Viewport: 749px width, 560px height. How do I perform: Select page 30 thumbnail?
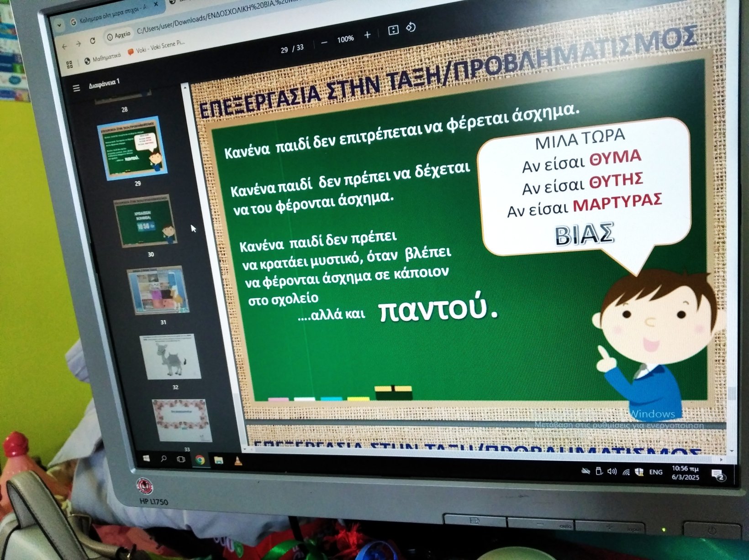[x=145, y=221]
